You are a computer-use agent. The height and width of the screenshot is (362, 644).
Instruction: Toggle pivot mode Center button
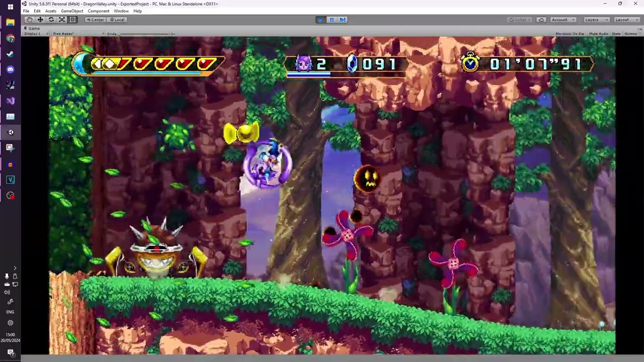(95, 20)
